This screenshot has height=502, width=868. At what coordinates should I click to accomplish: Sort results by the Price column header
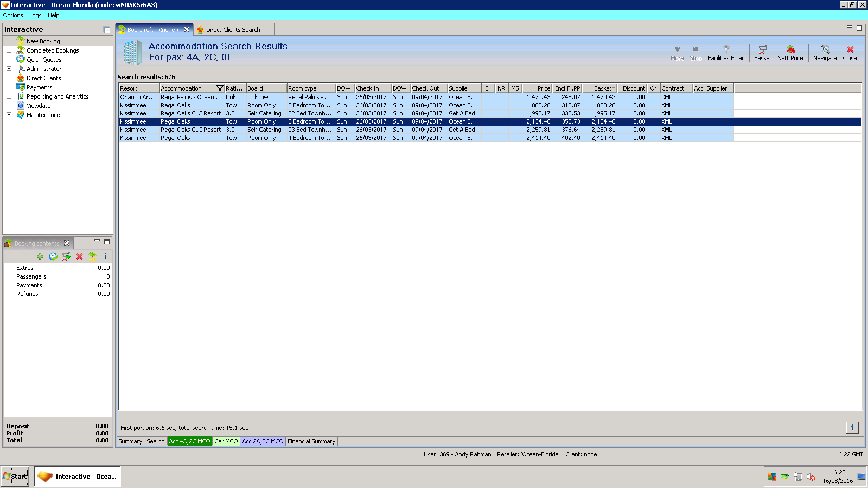[537, 88]
